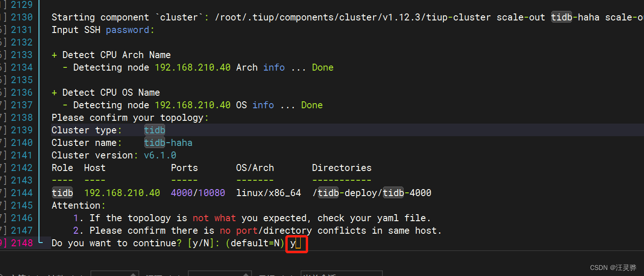Image resolution: width=644 pixels, height=276 pixels.
Task: Select the highlighted tidb-haha on the scale-out line
Action: (x=575, y=17)
